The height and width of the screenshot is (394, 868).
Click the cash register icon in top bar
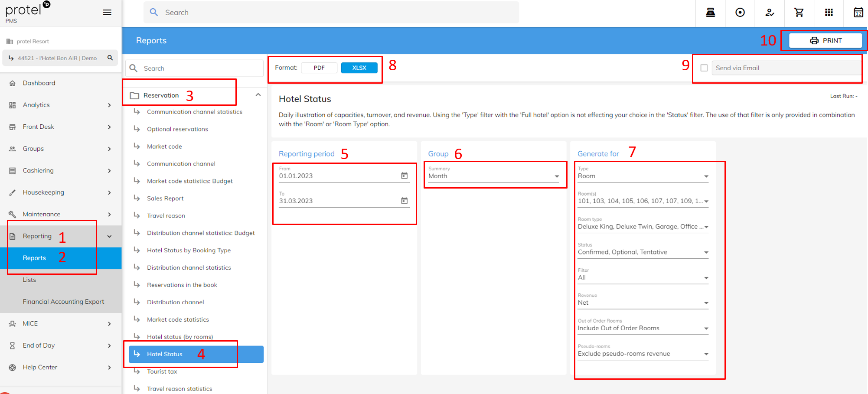[710, 13]
